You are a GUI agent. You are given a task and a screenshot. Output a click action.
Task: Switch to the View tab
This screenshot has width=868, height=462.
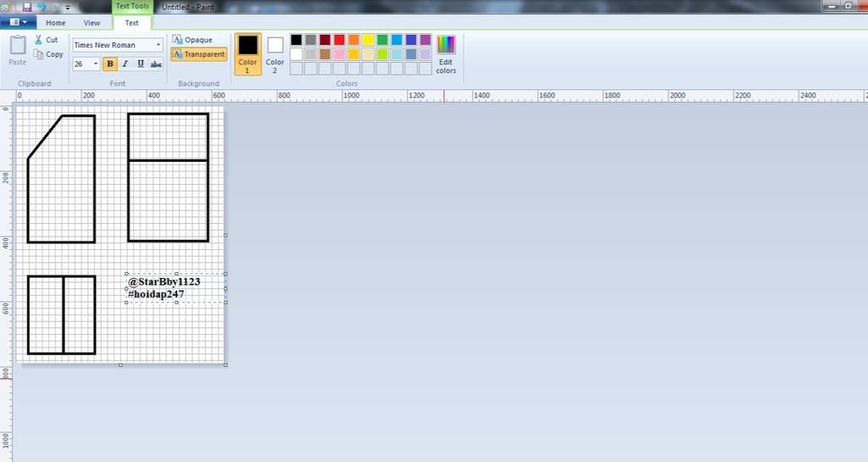(x=92, y=23)
